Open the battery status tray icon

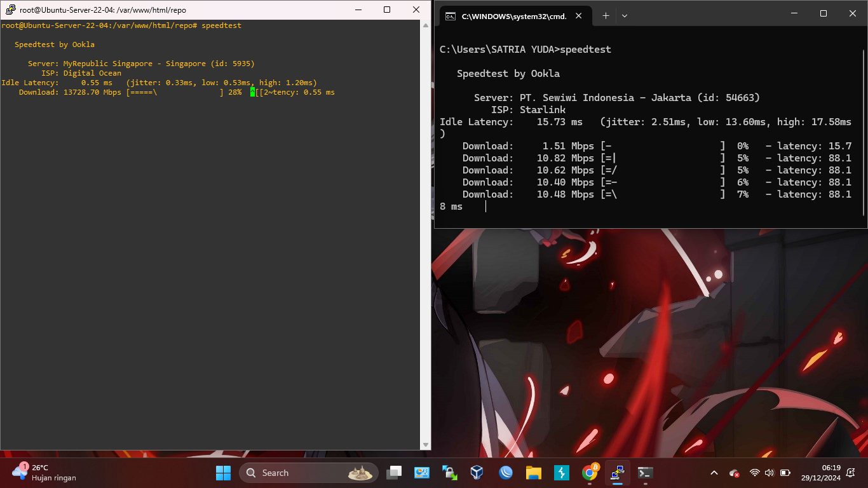(785, 473)
